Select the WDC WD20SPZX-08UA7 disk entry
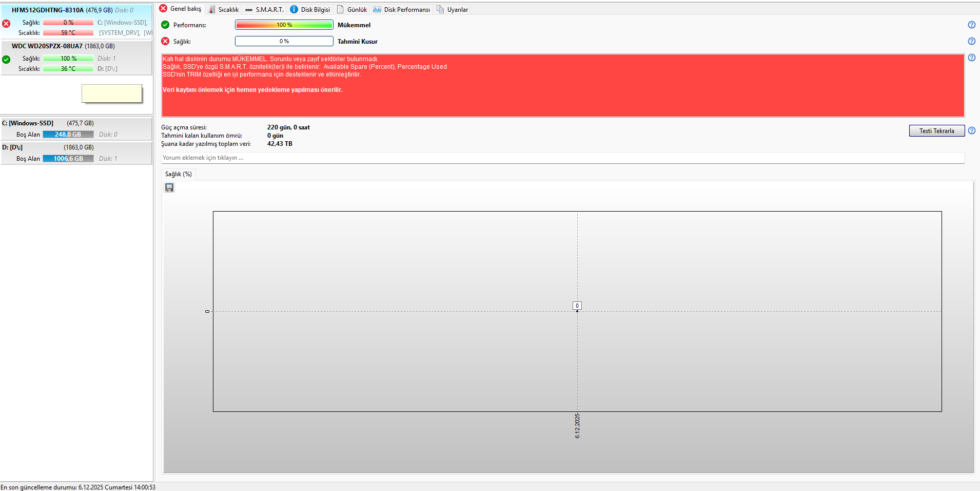 tap(76, 58)
